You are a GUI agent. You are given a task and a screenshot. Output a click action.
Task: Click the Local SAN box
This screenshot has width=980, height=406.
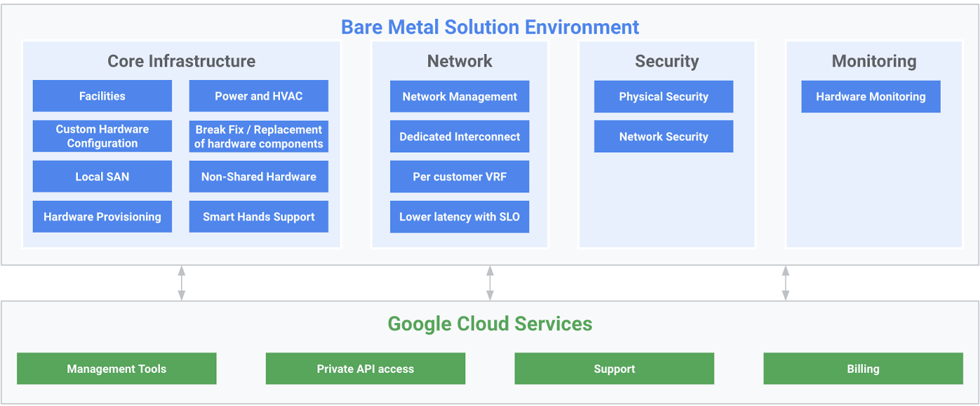click(x=102, y=176)
